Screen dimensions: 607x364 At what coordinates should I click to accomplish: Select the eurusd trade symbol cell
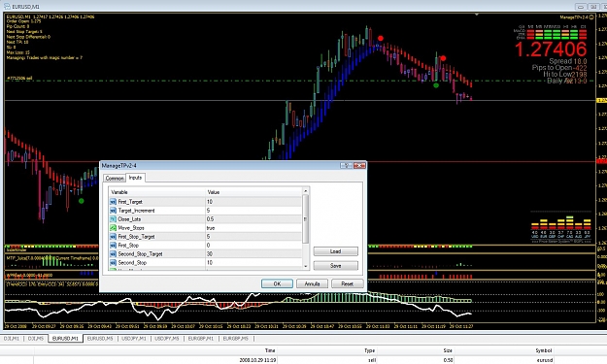545,360
